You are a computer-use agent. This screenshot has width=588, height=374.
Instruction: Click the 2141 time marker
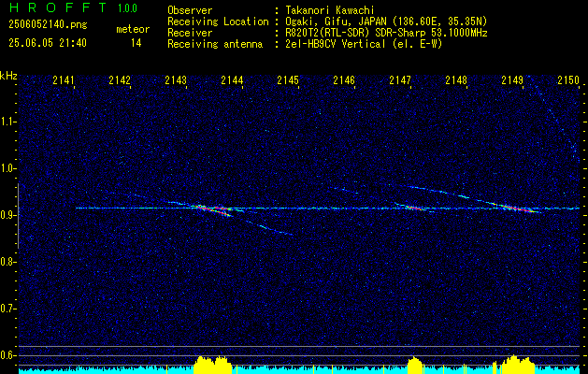64,79
